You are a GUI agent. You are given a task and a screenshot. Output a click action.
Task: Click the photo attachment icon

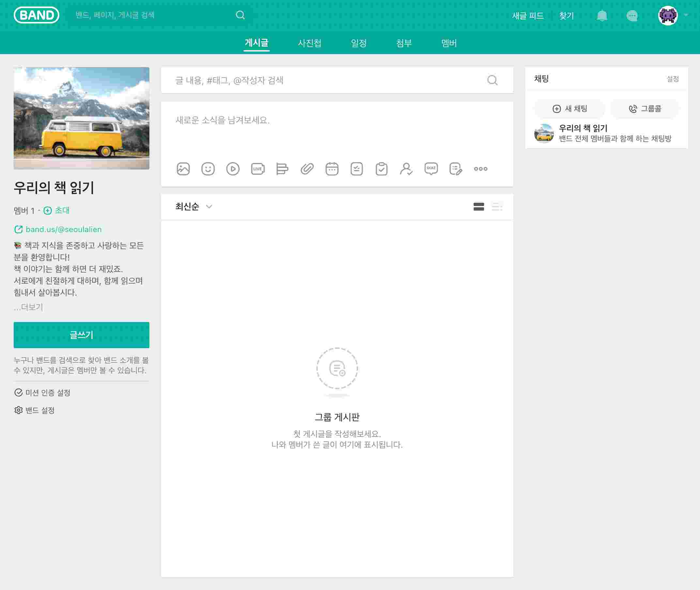pyautogui.click(x=183, y=169)
